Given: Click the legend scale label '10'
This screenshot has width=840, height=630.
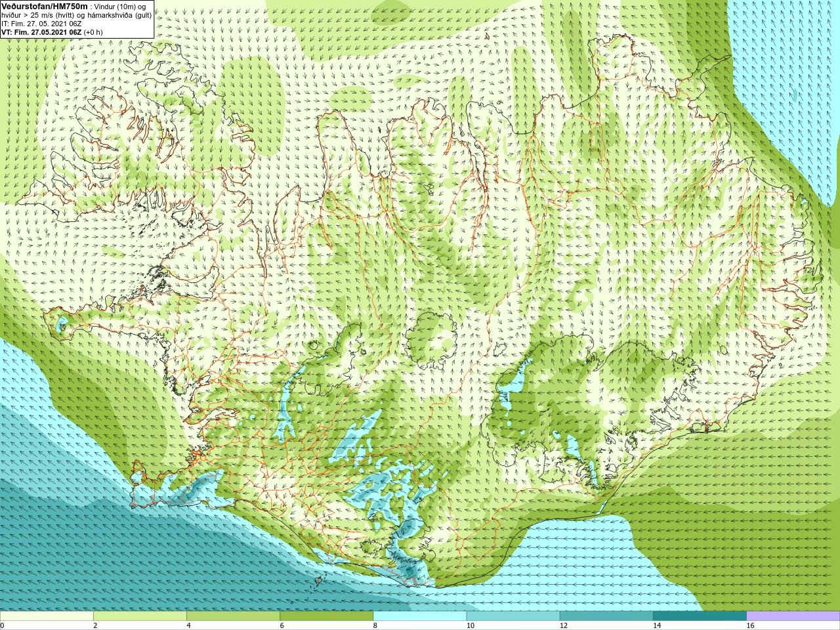Looking at the screenshot, I should (470, 626).
